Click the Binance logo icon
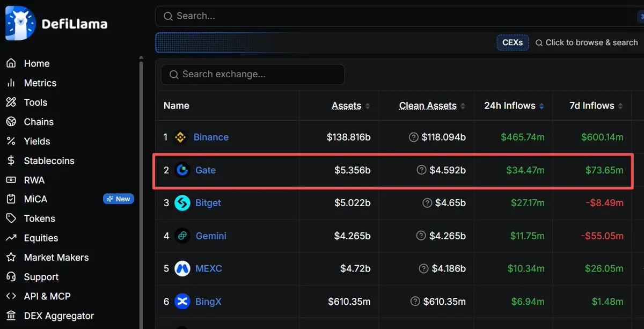 [180, 137]
